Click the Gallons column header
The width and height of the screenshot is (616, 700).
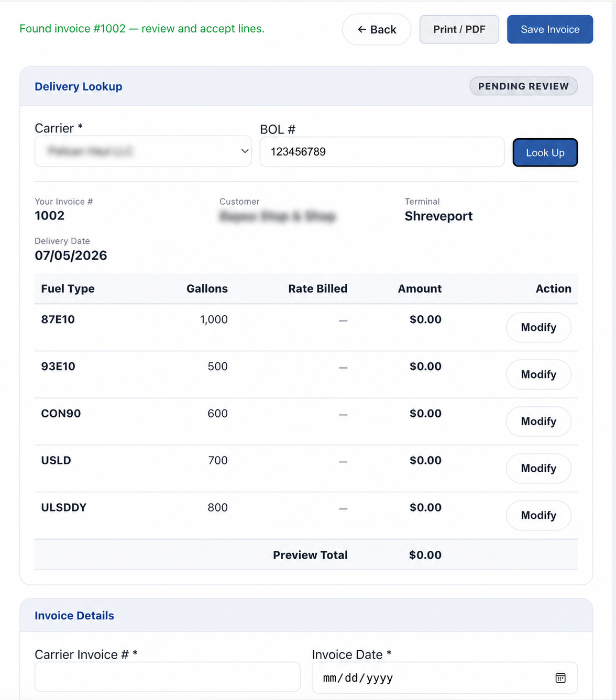coord(207,288)
